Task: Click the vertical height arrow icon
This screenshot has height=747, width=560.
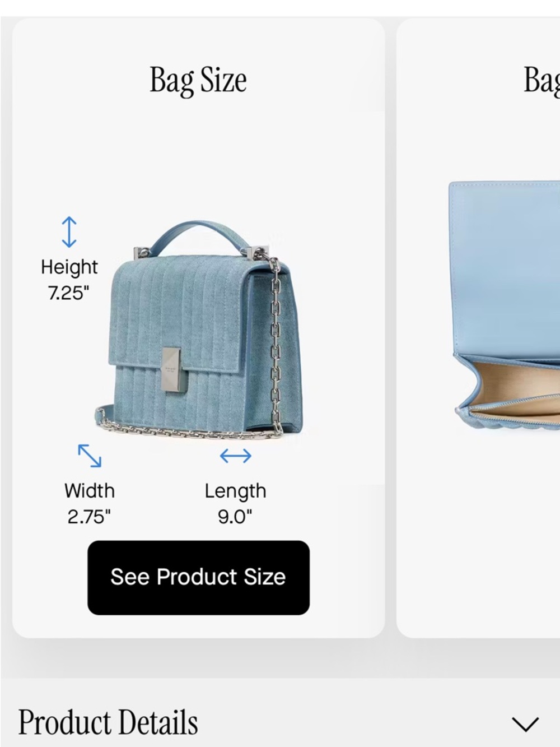Action: [69, 232]
